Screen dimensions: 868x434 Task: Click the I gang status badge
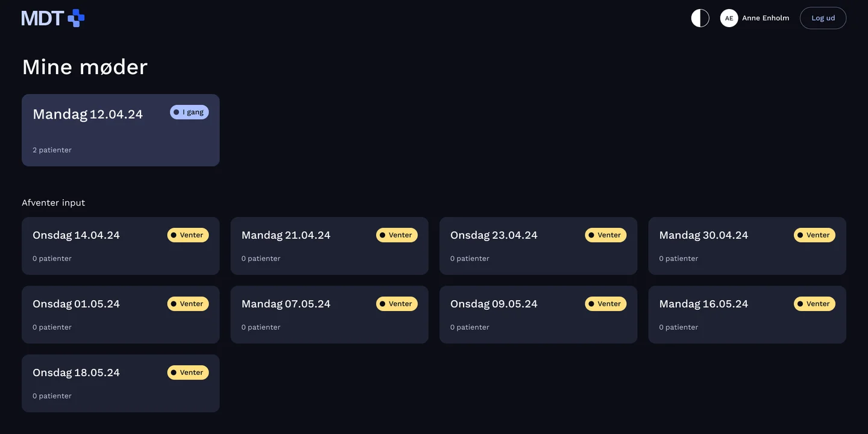(x=189, y=112)
